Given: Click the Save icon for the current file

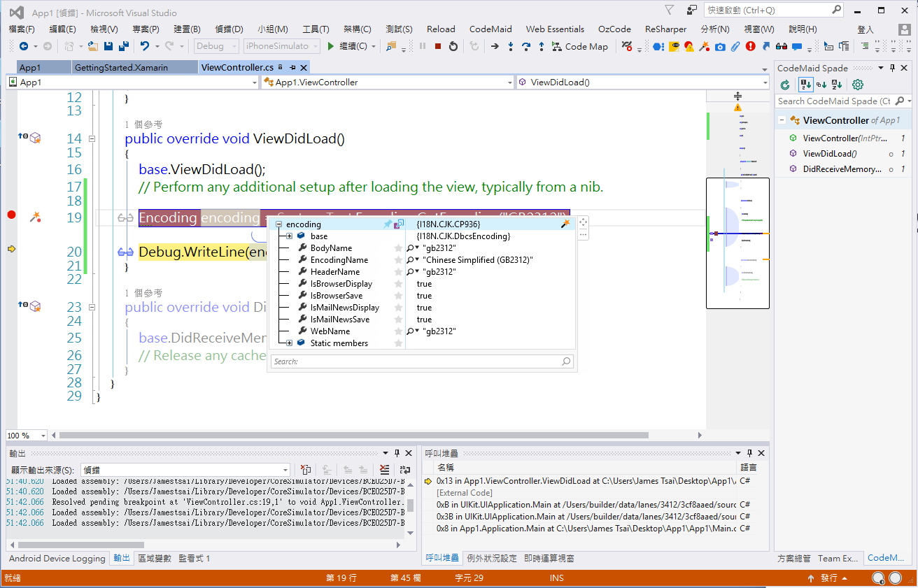Looking at the screenshot, I should pos(108,46).
